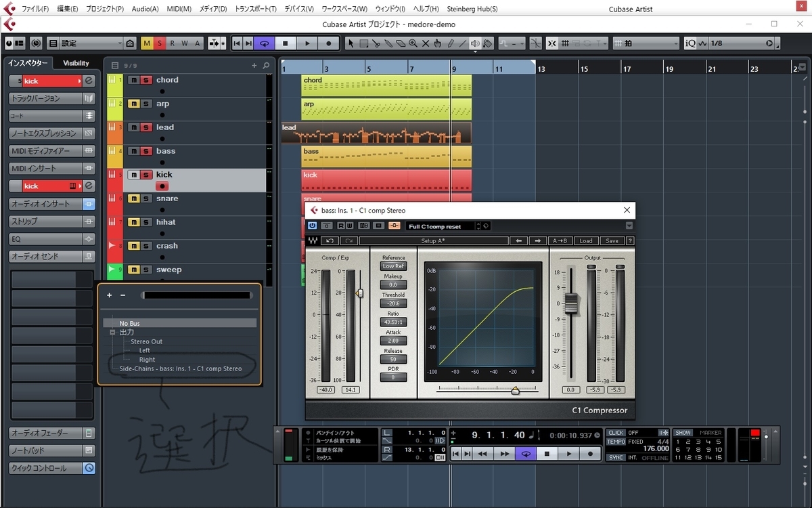Click Rewind in the transport panel
Image resolution: width=812 pixels, height=508 pixels.
[x=483, y=454]
